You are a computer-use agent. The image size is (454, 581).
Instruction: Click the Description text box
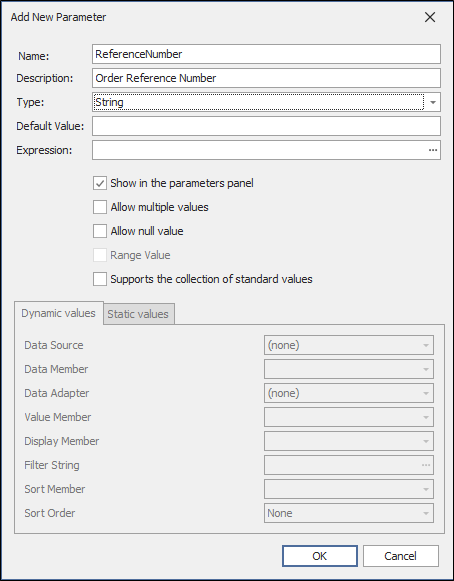pyautogui.click(x=266, y=78)
